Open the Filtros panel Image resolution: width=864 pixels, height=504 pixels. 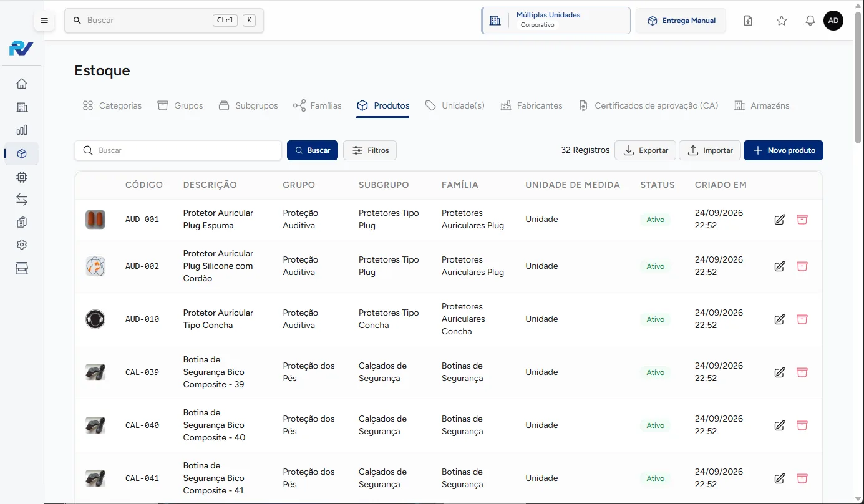370,150
